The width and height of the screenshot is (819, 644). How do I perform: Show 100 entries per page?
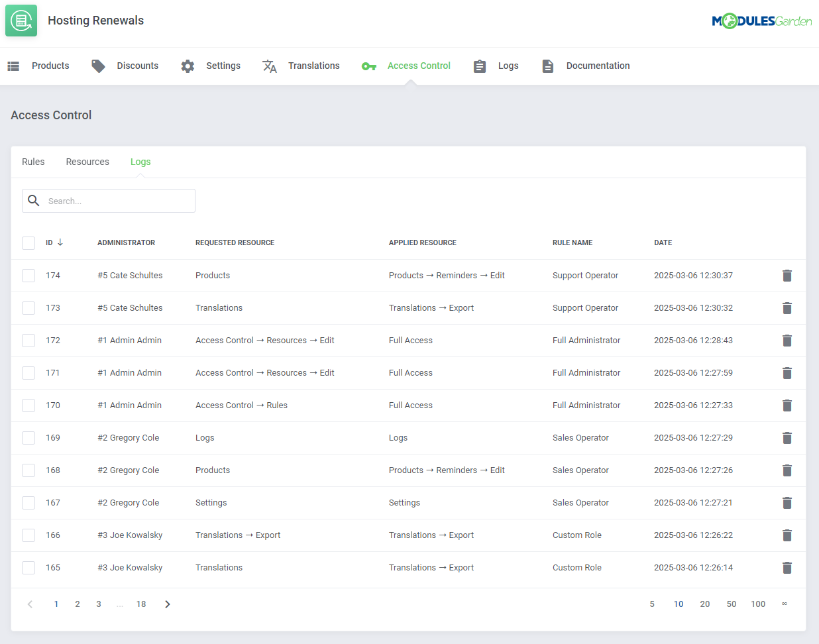[758, 604]
